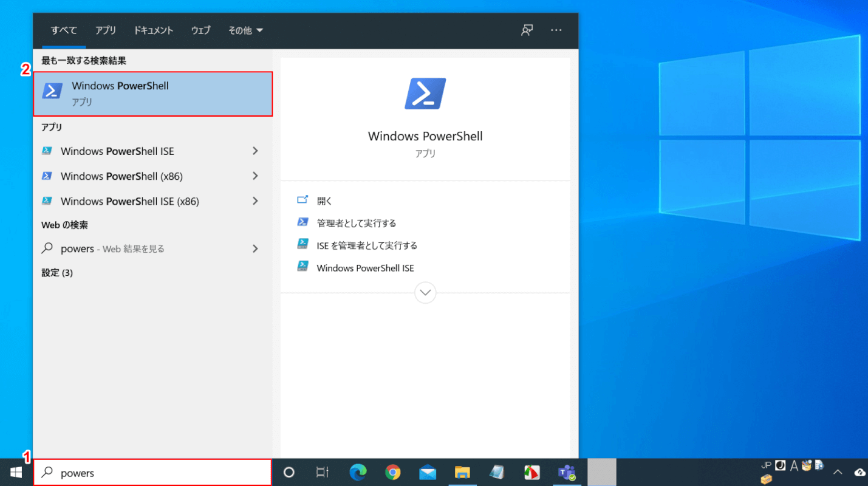The height and width of the screenshot is (486, 868).
Task: Click the Windows PowerShell ISE (x86) row icon
Action: (x=47, y=200)
